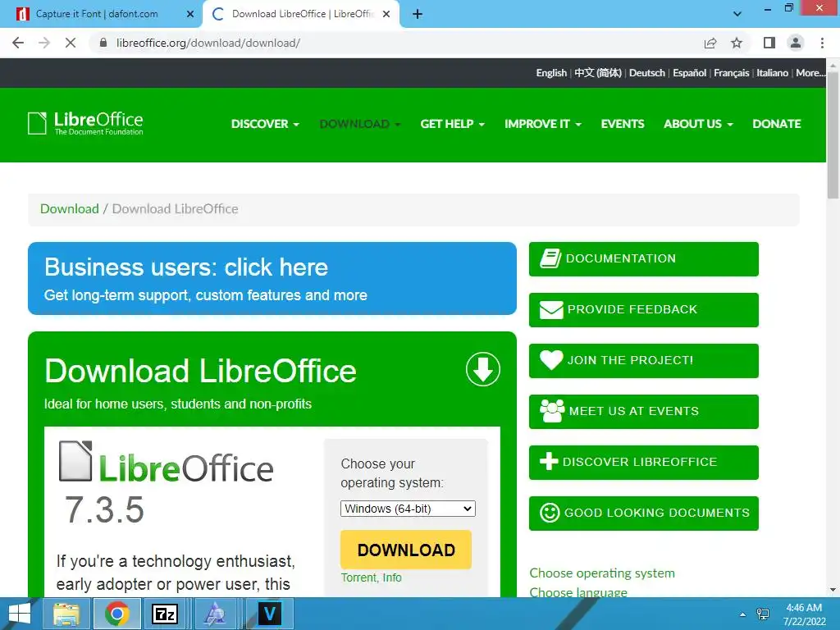Screen dimensions: 840x630
Task: Close the Download LibreOffice tab
Action: click(386, 14)
